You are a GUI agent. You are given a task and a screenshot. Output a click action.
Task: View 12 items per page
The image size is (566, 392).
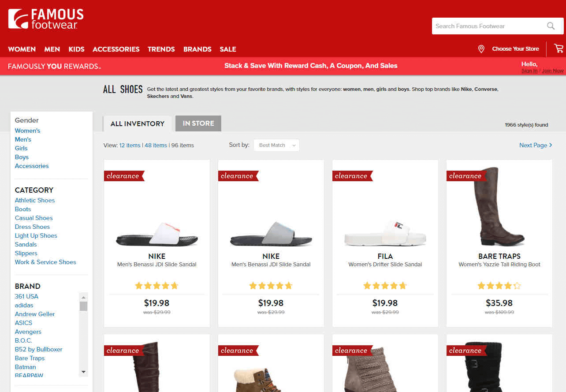point(130,145)
